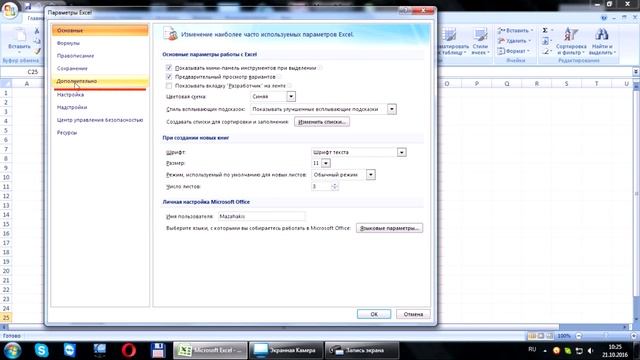The image size is (640, 360).
Task: Select column Q header in the worksheet
Action: (x=507, y=84)
